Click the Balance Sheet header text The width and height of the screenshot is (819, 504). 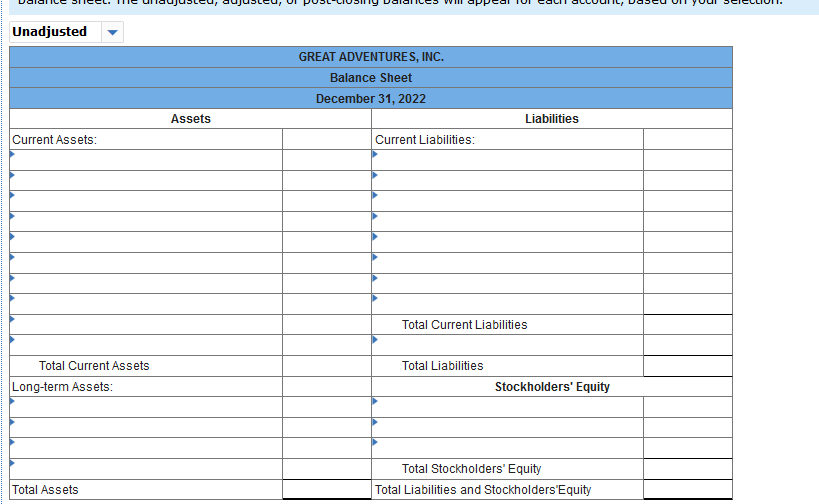(371, 78)
